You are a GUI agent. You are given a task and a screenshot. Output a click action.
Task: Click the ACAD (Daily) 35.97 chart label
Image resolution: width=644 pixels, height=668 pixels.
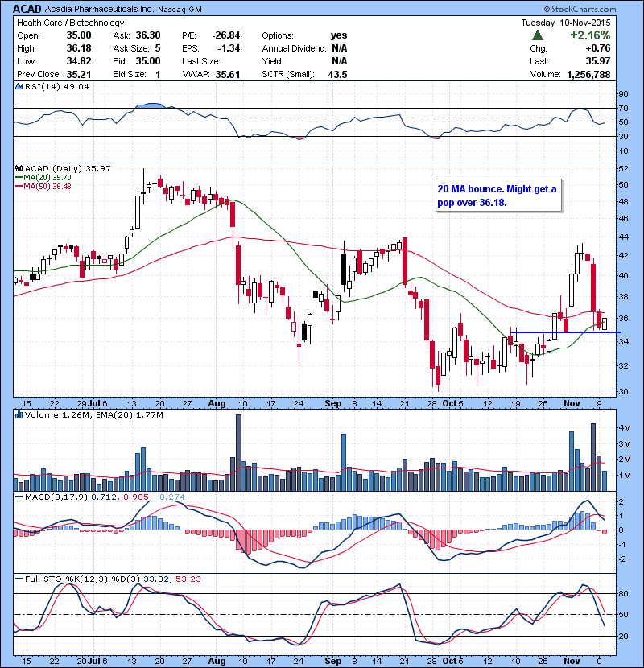68,168
